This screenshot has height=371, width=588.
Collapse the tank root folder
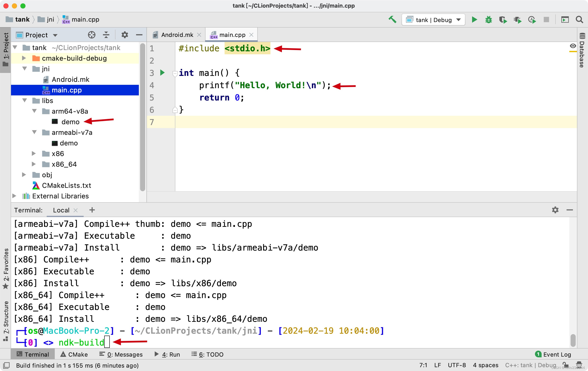[15, 47]
